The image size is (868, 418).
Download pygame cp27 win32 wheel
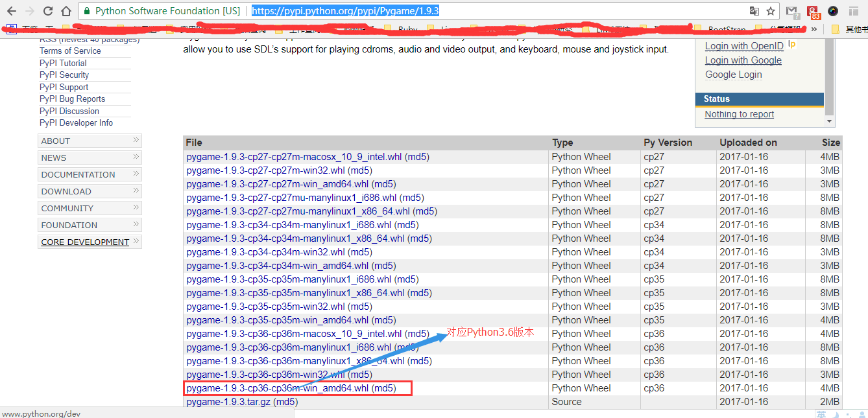pyautogui.click(x=265, y=170)
